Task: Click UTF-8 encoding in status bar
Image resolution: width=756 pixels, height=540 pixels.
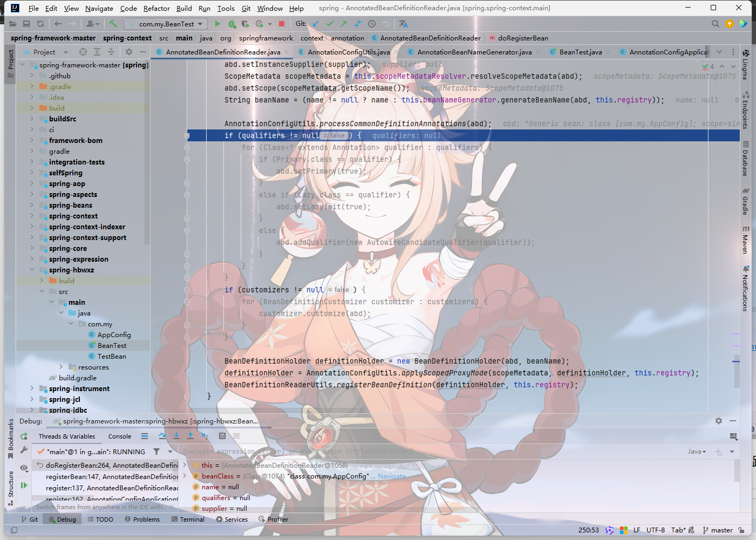Action: [x=656, y=530]
